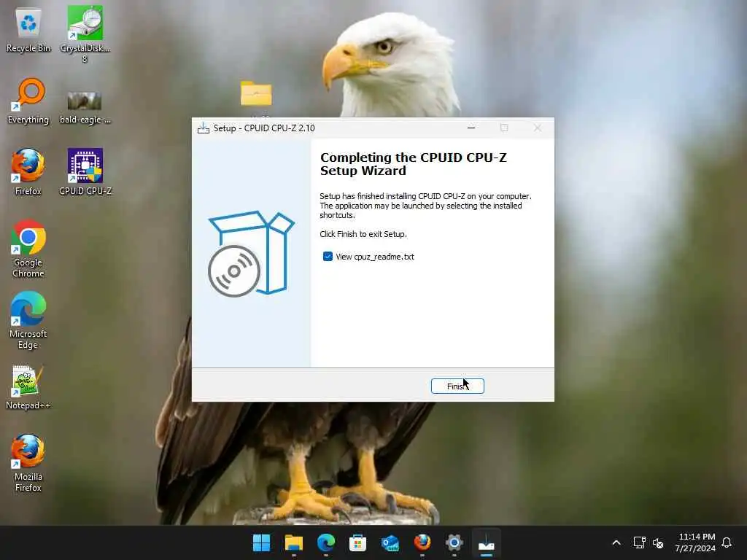
Task: Open Microsoft Store from the taskbar
Action: [x=357, y=542]
